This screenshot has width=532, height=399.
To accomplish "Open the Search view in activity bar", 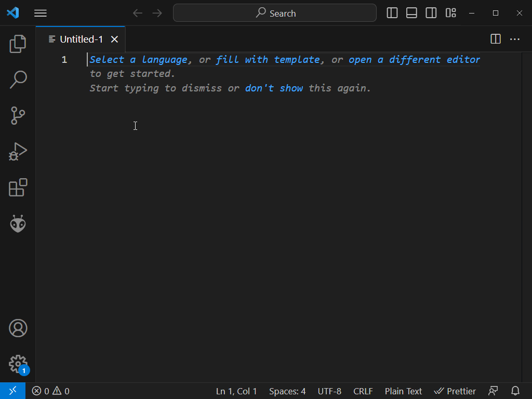I will [18, 79].
